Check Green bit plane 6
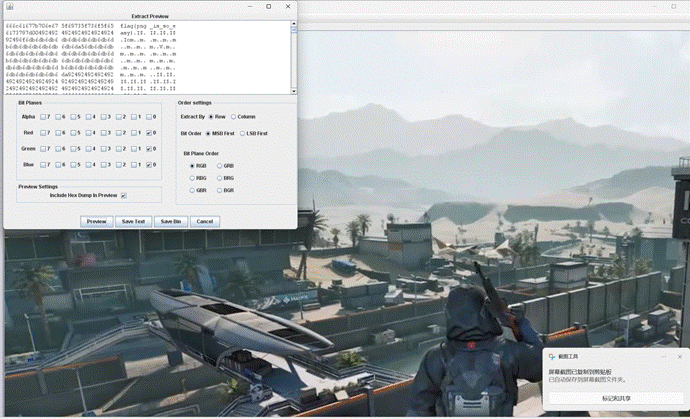This screenshot has width=690, height=419. pyautogui.click(x=58, y=149)
